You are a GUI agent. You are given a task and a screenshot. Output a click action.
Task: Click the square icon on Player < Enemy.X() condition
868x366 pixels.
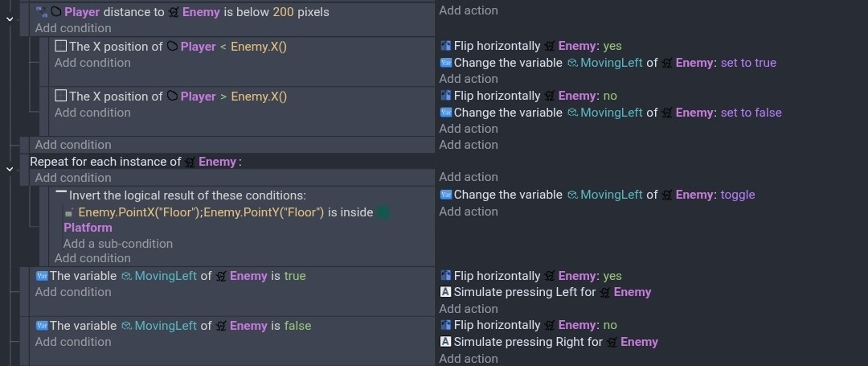(61, 47)
